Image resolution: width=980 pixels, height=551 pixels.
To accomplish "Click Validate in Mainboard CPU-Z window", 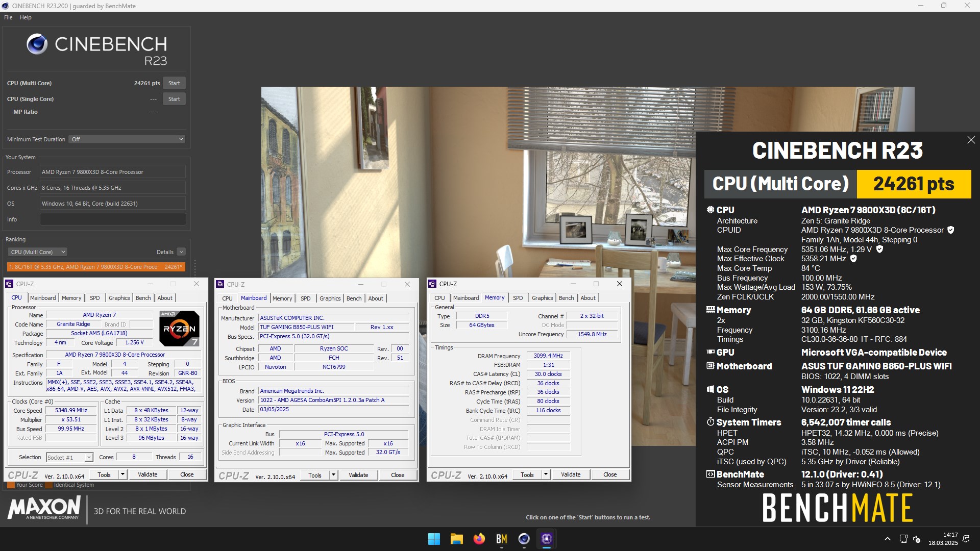I will click(x=358, y=475).
